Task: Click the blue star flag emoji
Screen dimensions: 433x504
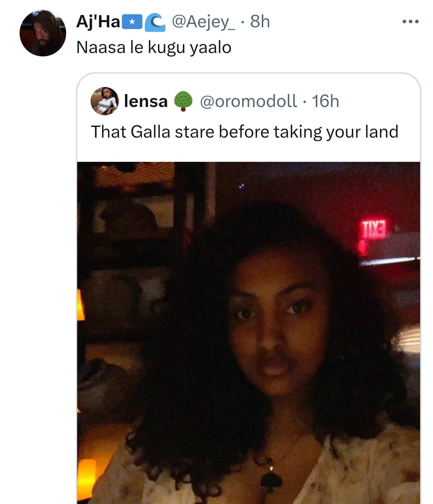Action: pos(132,22)
